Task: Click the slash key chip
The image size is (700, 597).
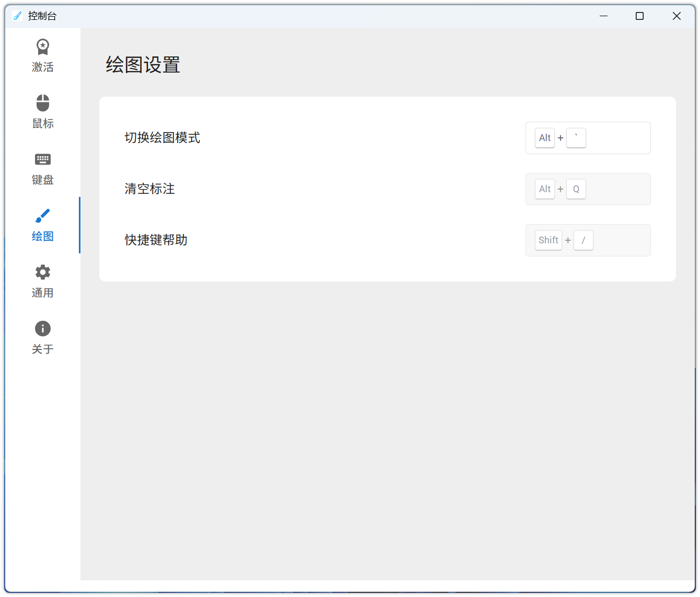Action: pos(583,240)
